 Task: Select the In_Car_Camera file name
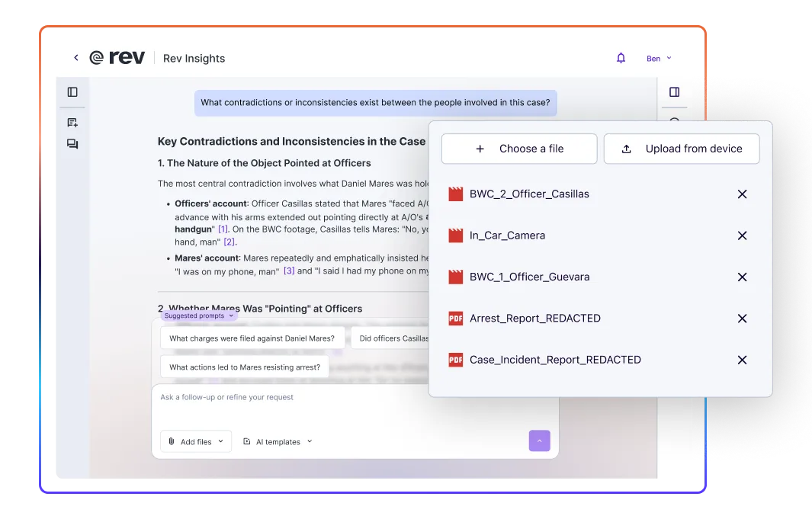507,235
